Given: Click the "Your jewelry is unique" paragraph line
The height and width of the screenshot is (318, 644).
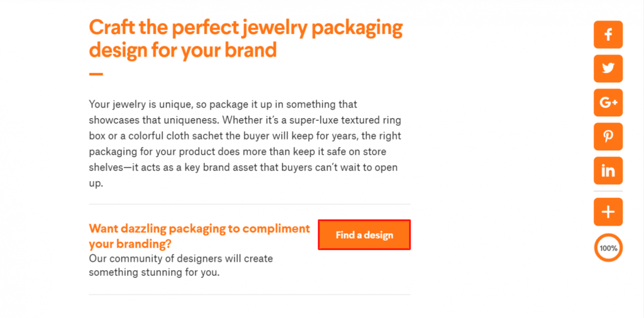Looking at the screenshot, I should click(223, 104).
